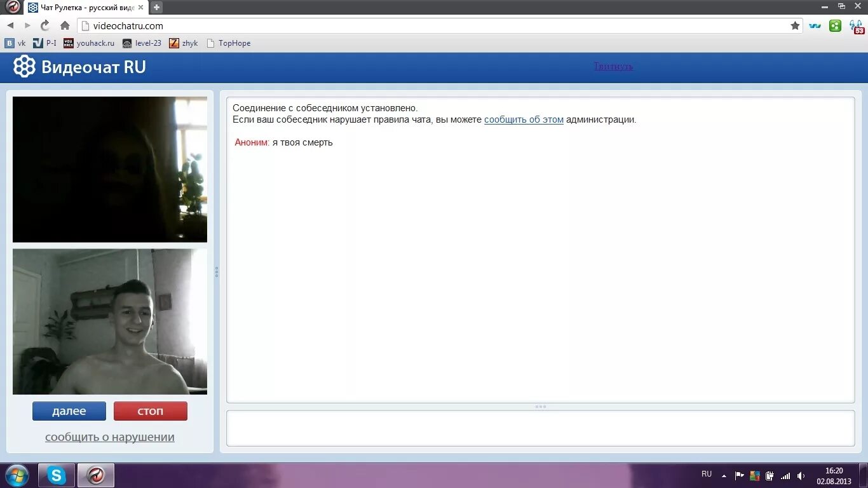Click your own webcam video frame
The height and width of the screenshot is (488, 868).
(x=110, y=322)
